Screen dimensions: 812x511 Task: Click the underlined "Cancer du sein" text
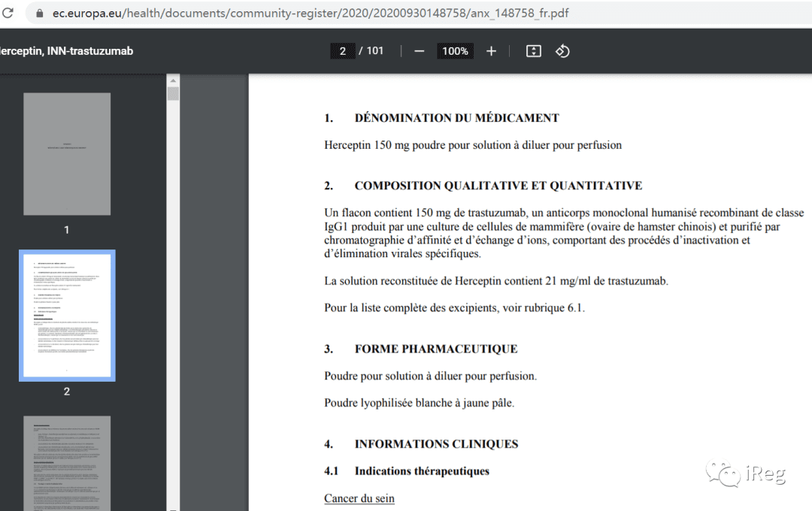[x=359, y=498]
